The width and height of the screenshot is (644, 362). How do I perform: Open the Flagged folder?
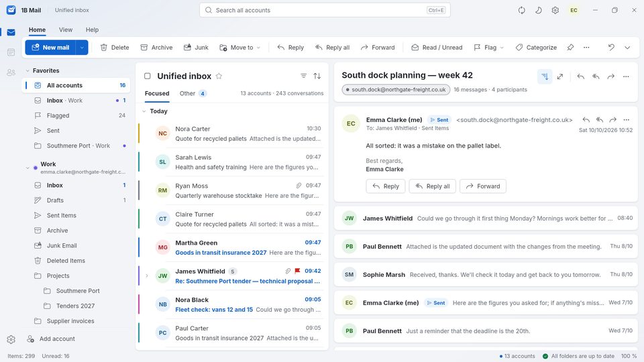click(x=76, y=116)
